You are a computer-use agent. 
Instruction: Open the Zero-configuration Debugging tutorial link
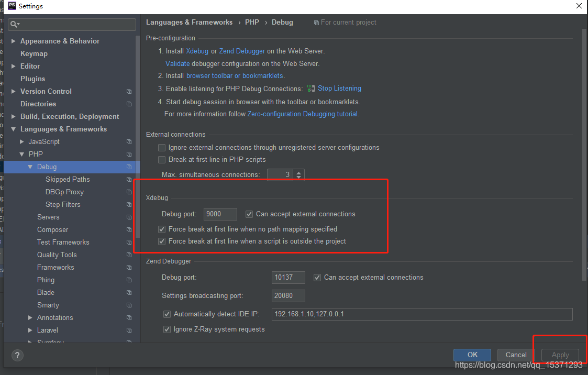click(302, 114)
